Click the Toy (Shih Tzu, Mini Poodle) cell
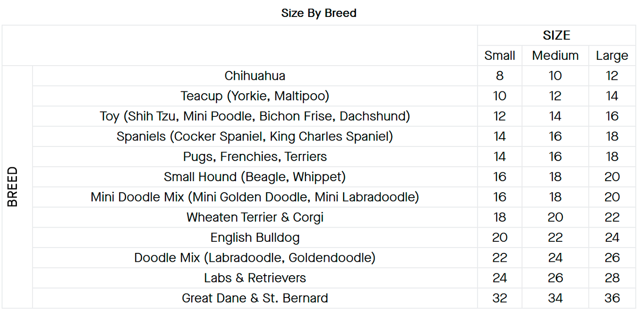The image size is (644, 314). coord(255,116)
